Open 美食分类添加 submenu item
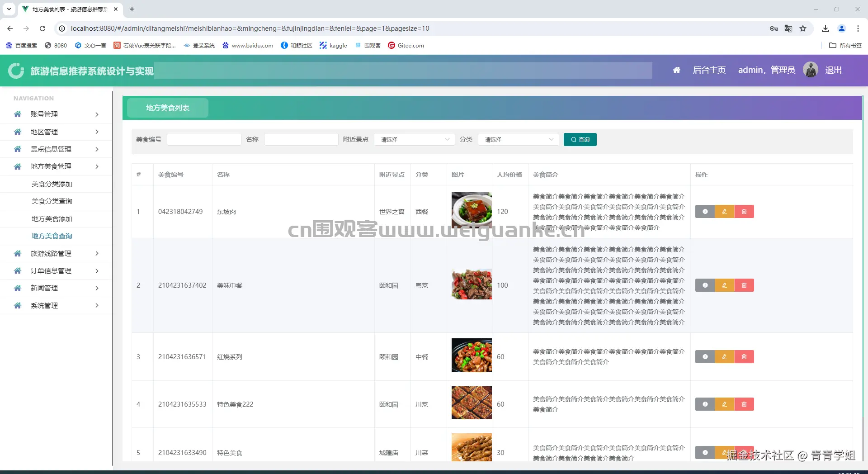This screenshot has width=868, height=474. (x=52, y=184)
